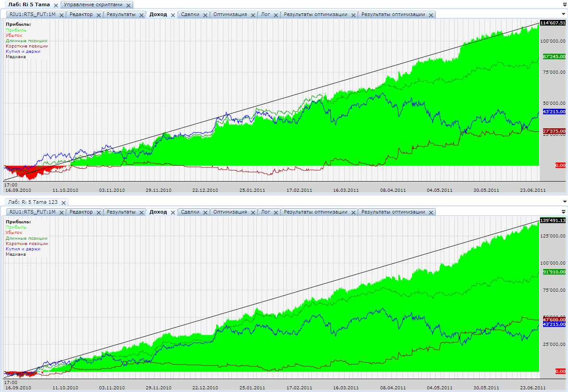Close the Лаб: Ri 5 Tama 123 tab
This screenshot has height=392, width=568.
coord(63,202)
